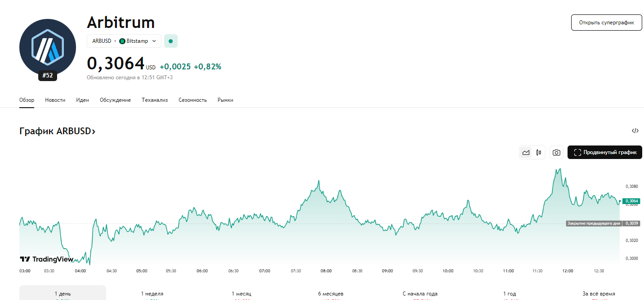Click the large 0,3064 USD price
Screen dimensions: 644x300
116,64
